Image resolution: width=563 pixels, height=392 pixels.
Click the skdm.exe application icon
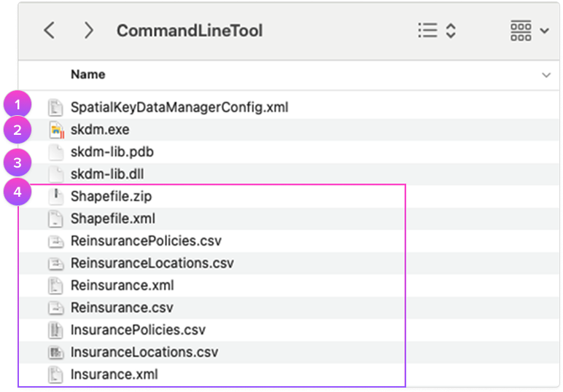tap(56, 130)
